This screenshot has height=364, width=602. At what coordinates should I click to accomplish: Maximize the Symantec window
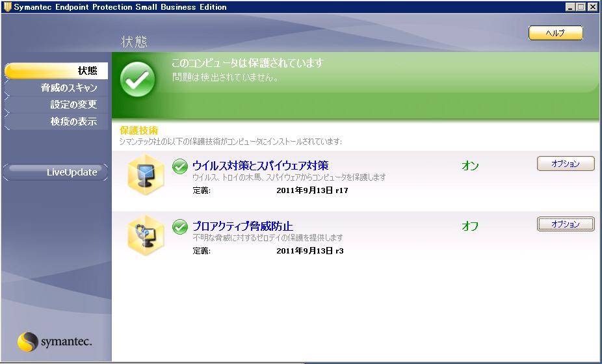581,7
